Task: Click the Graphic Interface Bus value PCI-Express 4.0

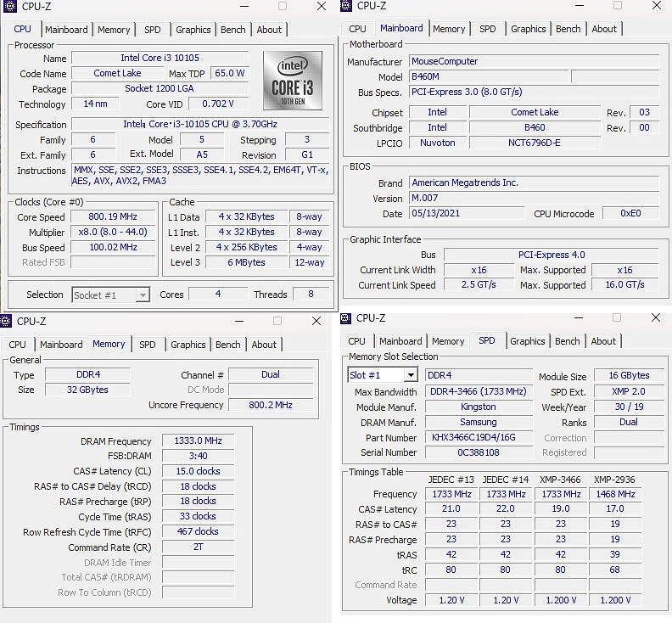Action: [x=552, y=255]
